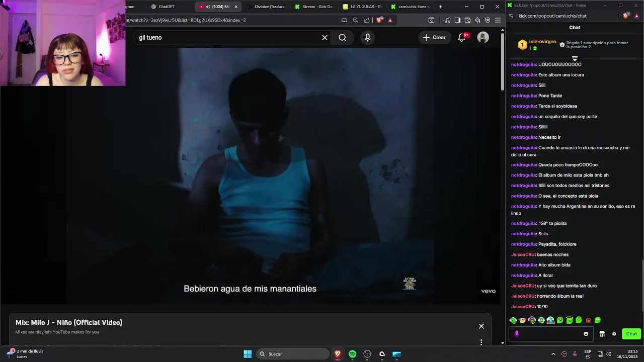Screen dimensions: 644x362
Task: Open Windows Start menu
Action: click(248, 354)
